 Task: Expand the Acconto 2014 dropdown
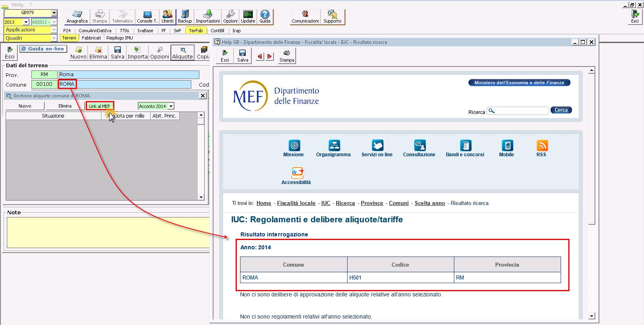tap(171, 106)
